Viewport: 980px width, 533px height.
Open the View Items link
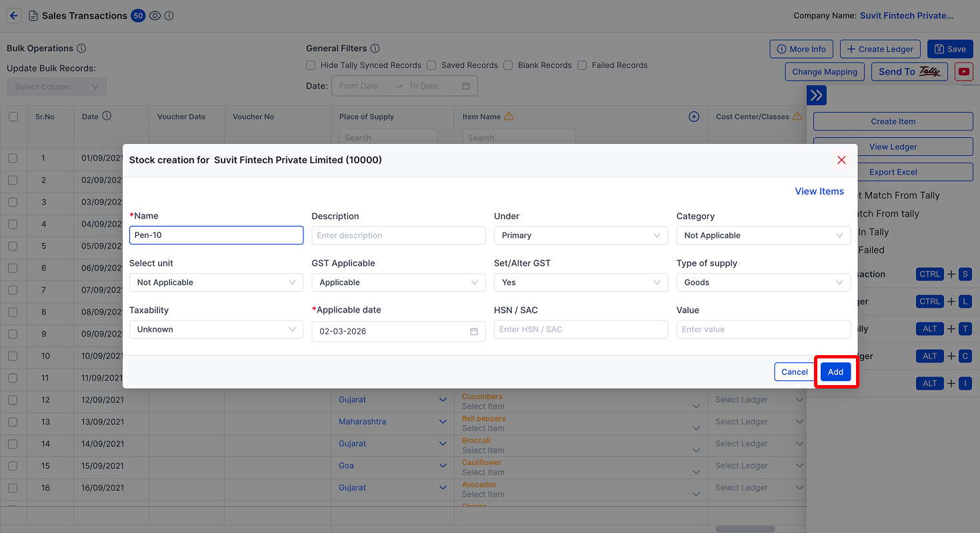coord(819,191)
